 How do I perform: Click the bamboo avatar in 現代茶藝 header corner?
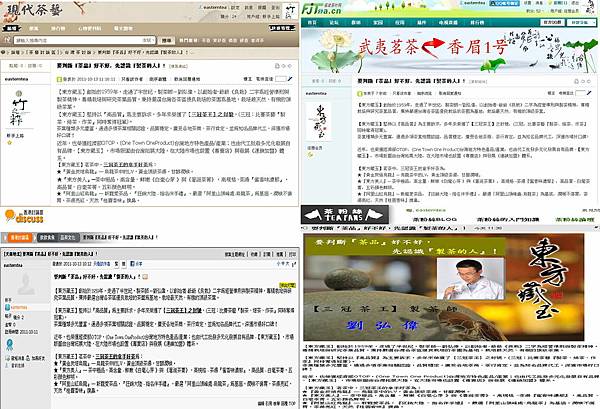pyautogui.click(x=290, y=11)
